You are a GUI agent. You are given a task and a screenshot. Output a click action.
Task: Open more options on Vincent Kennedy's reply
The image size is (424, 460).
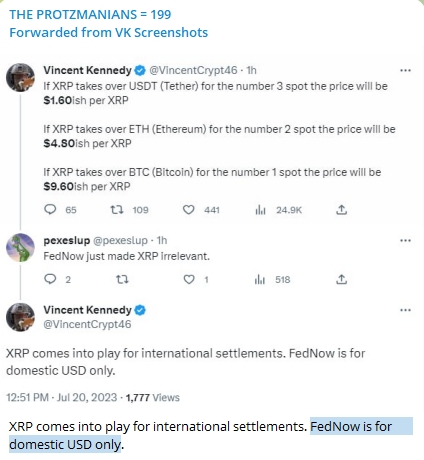pos(405,310)
